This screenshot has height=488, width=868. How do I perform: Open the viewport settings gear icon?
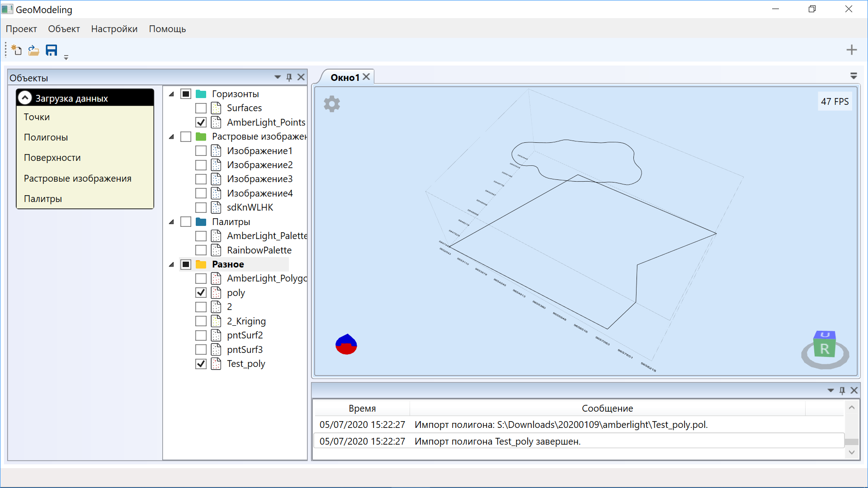click(x=332, y=104)
